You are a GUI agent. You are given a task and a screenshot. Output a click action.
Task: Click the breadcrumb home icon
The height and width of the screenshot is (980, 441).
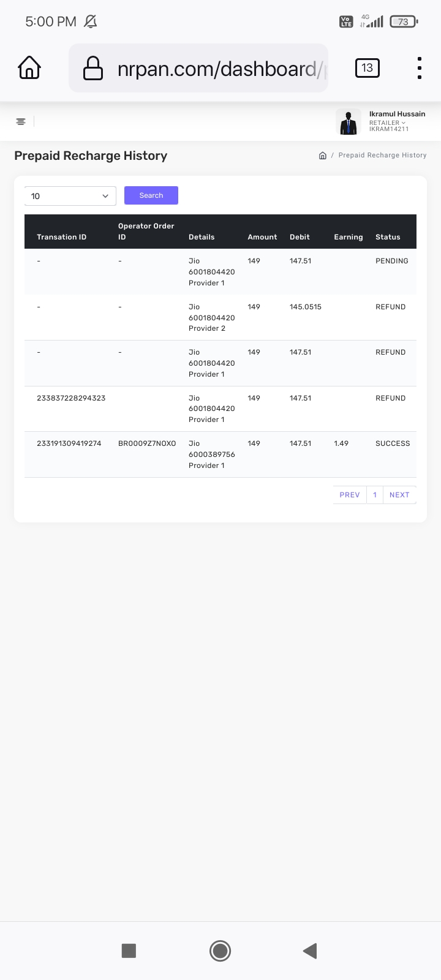pyautogui.click(x=323, y=156)
